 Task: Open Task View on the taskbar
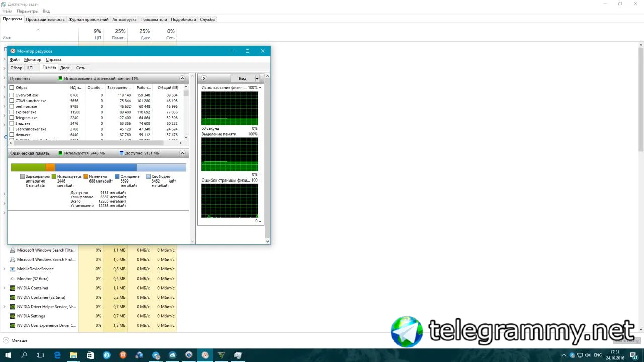pyautogui.click(x=40, y=355)
